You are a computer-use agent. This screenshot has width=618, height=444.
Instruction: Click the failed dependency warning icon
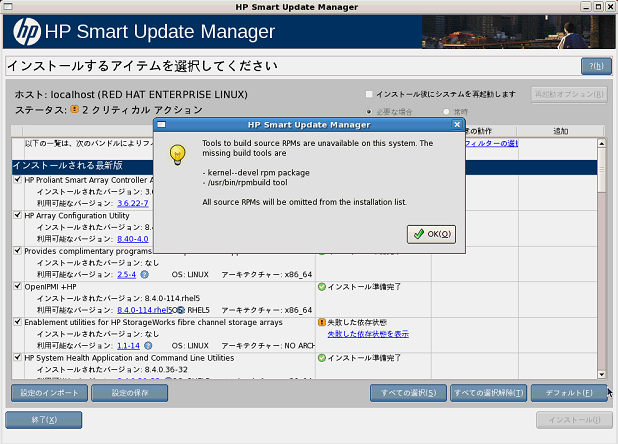(x=322, y=322)
